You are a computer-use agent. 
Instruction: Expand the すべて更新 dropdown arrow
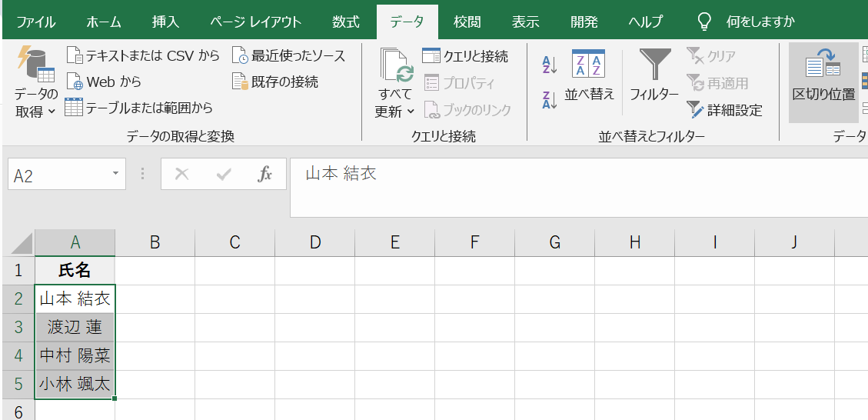point(411,112)
